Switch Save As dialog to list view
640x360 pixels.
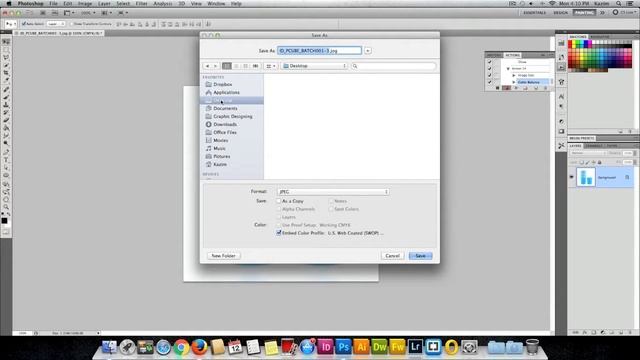(x=236, y=66)
